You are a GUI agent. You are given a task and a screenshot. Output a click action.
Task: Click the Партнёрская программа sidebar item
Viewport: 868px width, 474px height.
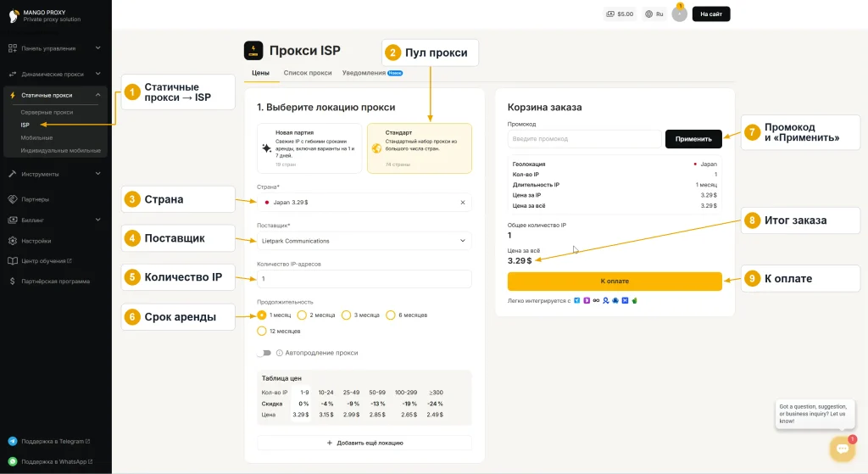[x=55, y=282]
